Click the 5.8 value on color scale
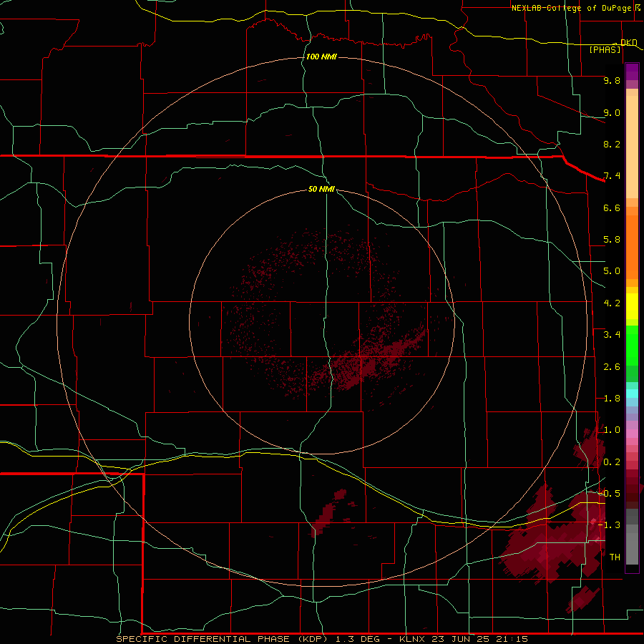This screenshot has height=644, width=644. (612, 240)
